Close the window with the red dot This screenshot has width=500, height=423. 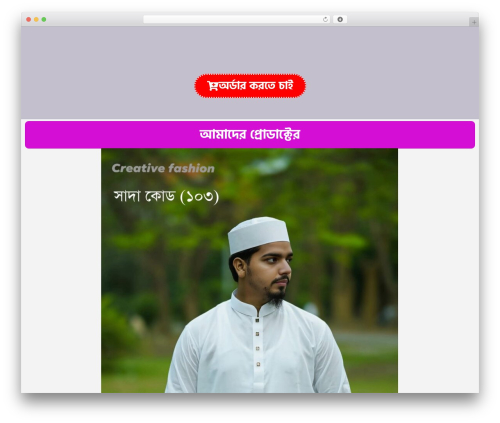(x=29, y=19)
